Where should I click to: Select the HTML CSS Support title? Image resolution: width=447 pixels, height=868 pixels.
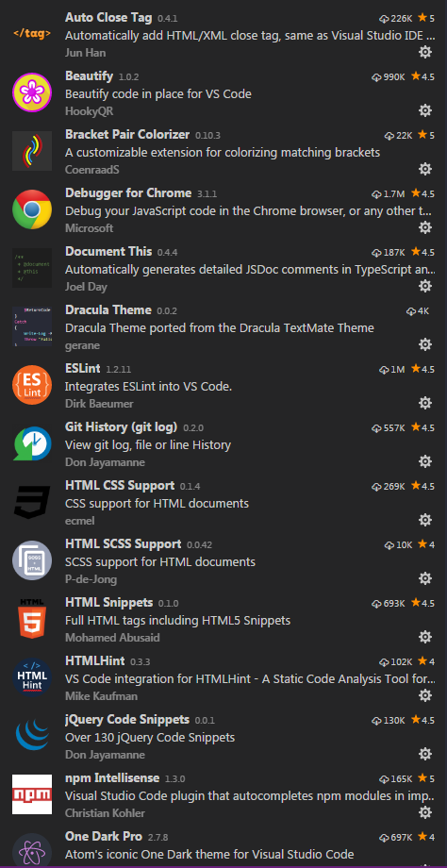120,485
